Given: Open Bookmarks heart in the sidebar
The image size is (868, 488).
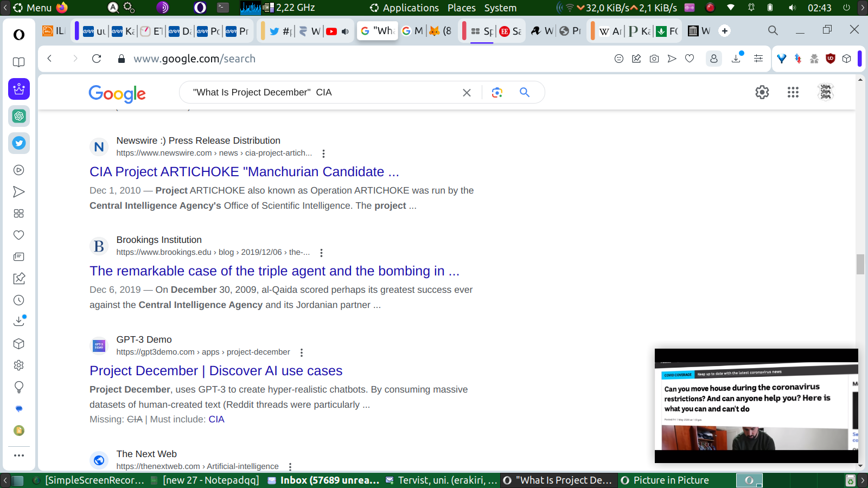Looking at the screenshot, I should pos(19,235).
